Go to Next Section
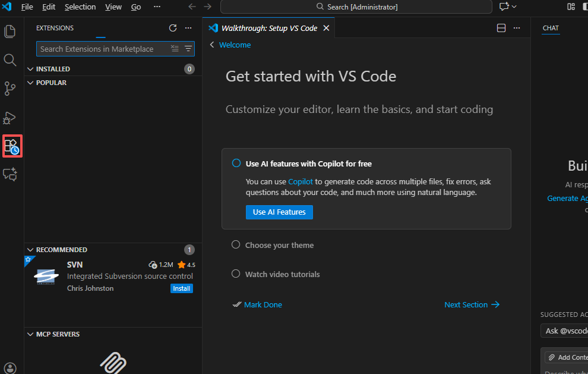Image resolution: width=588 pixels, height=374 pixels. point(472,305)
